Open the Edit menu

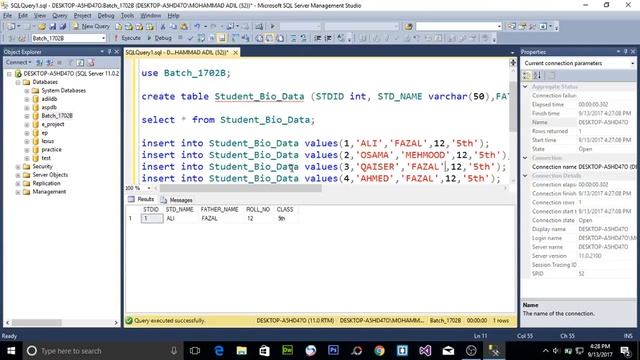pos(23,16)
